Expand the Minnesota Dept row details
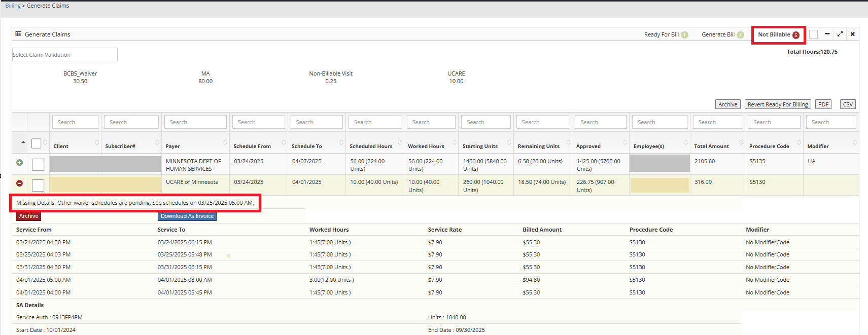 tap(19, 163)
